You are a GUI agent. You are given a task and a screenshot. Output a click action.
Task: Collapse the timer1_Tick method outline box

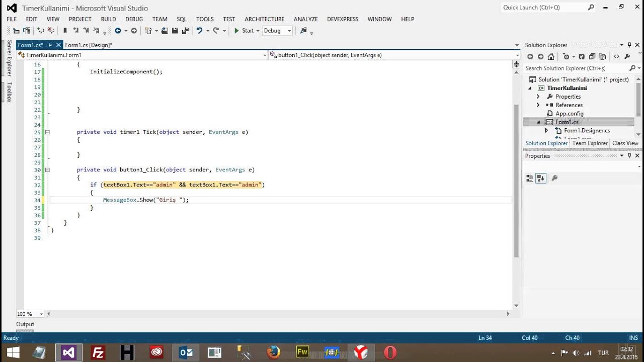click(47, 132)
